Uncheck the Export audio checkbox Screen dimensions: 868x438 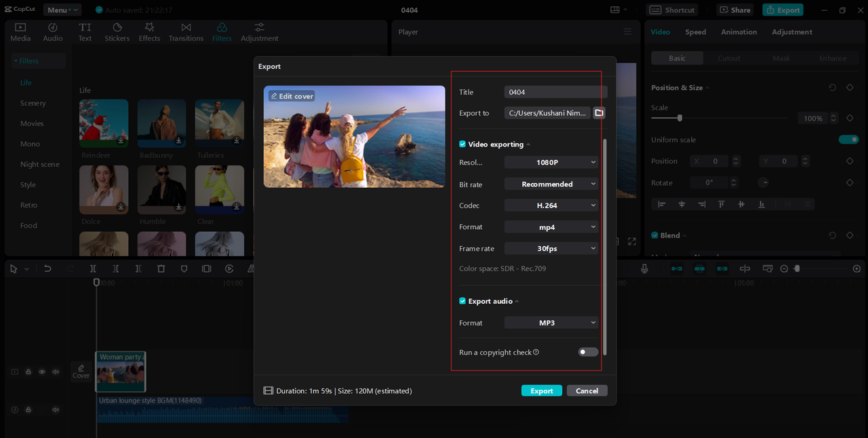pos(462,301)
